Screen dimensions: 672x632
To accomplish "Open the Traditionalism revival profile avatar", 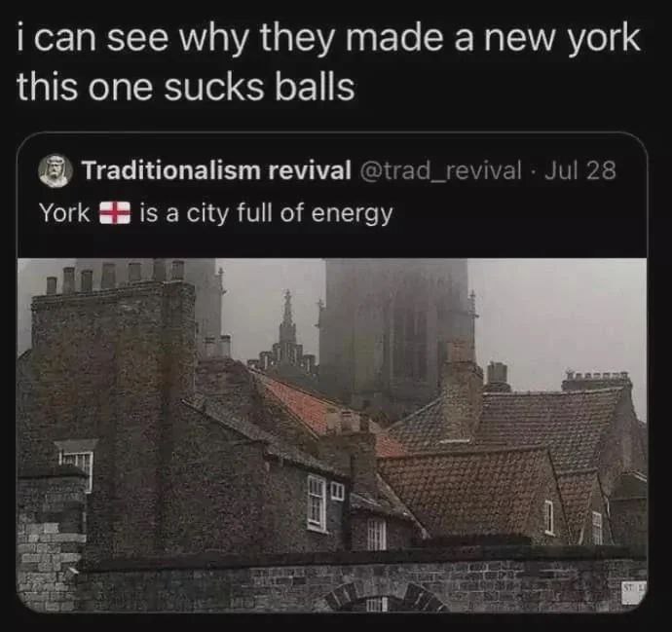I will [55, 170].
